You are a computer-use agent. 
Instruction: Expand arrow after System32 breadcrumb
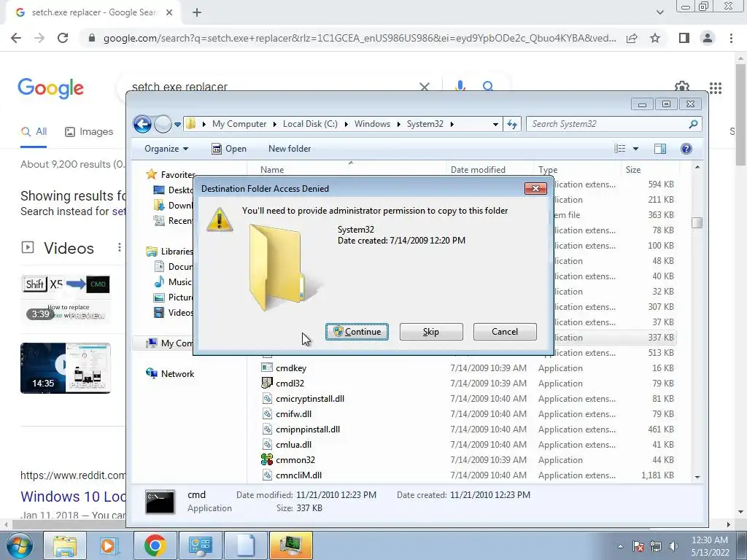[452, 124]
